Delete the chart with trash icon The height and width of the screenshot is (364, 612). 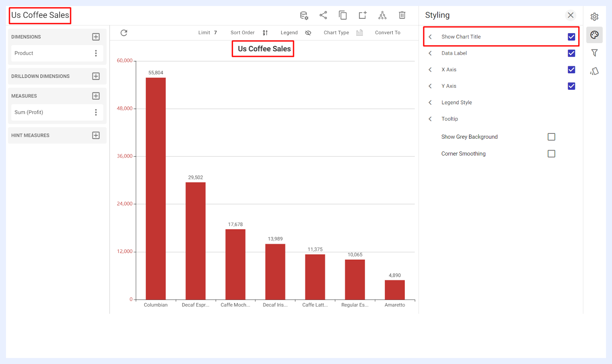[x=402, y=15]
